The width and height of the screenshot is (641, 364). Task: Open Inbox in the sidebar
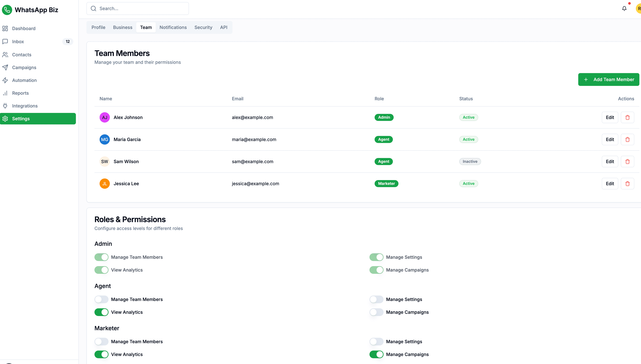[x=38, y=42]
